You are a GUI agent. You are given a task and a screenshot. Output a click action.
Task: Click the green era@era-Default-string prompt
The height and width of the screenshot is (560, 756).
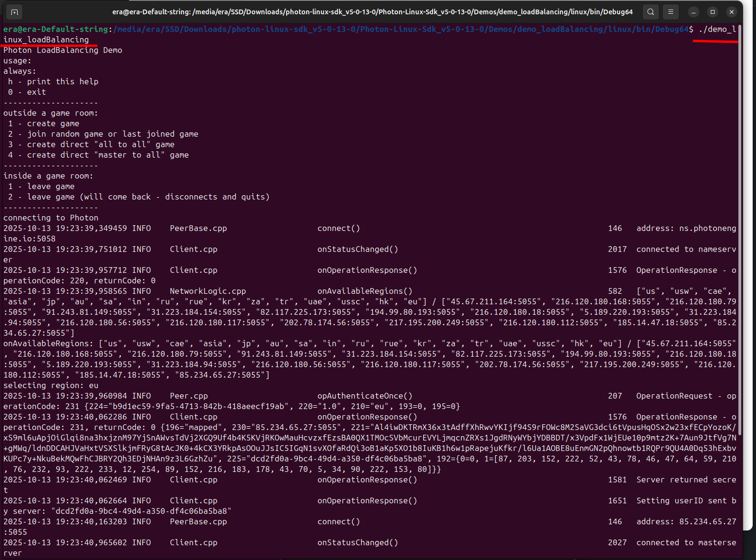(55, 29)
